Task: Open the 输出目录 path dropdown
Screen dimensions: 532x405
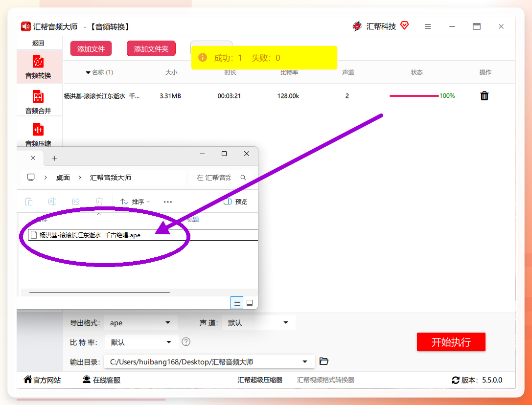Action: [209, 362]
